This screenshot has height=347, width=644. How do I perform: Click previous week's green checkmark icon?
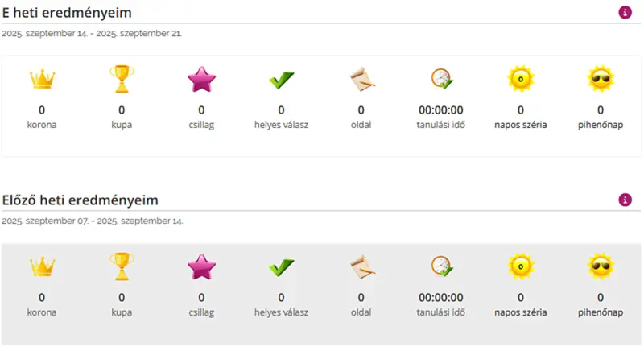coord(281,266)
